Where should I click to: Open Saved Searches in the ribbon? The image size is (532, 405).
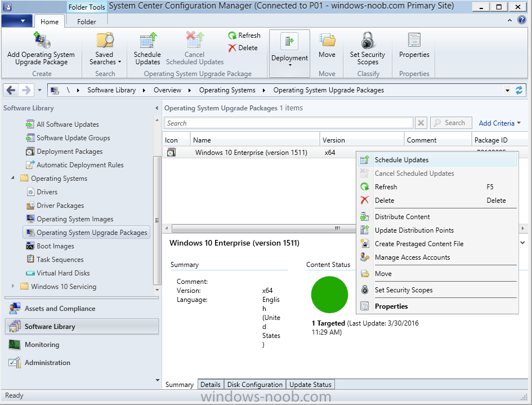105,48
